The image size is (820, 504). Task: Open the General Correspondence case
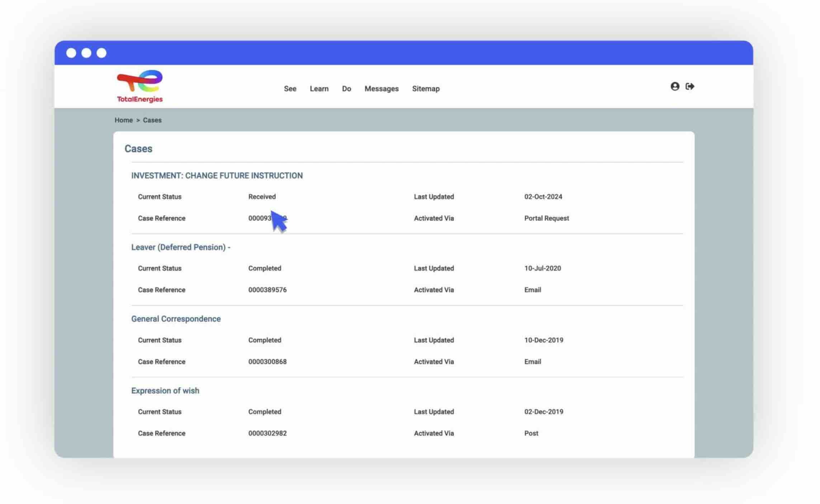click(x=176, y=319)
